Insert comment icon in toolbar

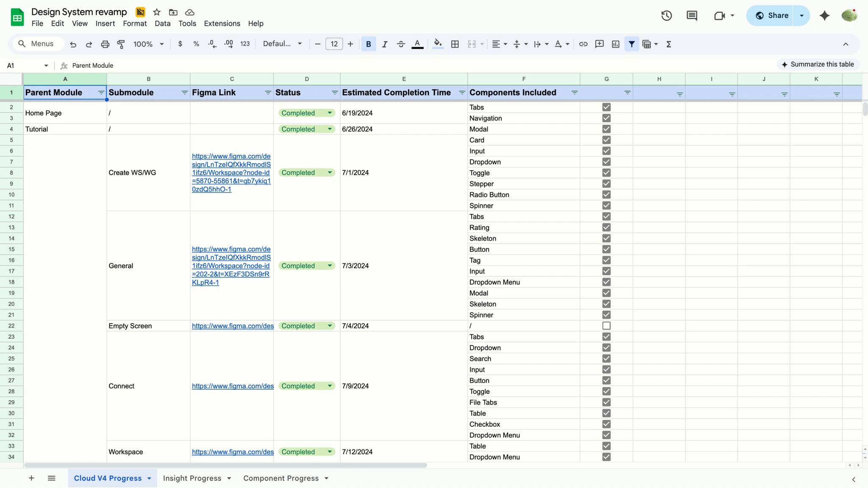(599, 44)
